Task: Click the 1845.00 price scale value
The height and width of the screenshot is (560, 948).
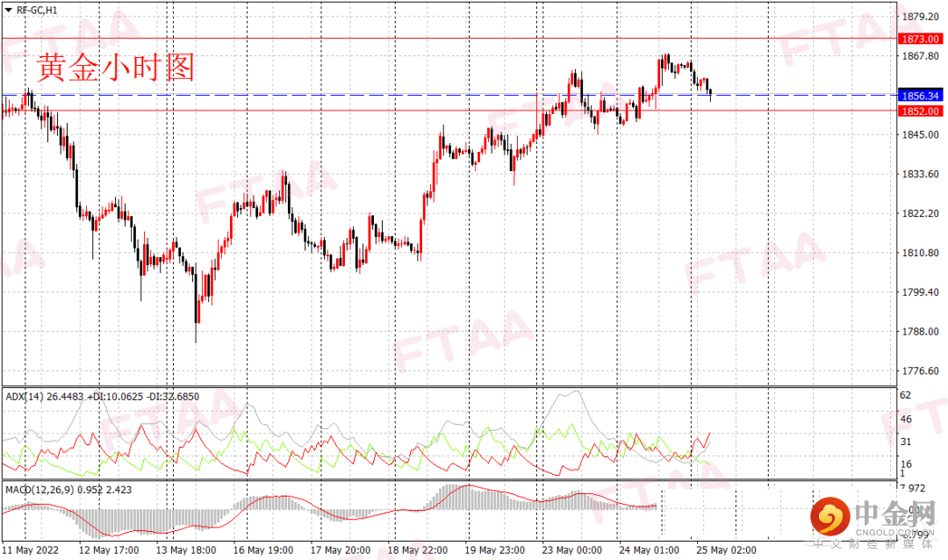Action: [x=920, y=134]
